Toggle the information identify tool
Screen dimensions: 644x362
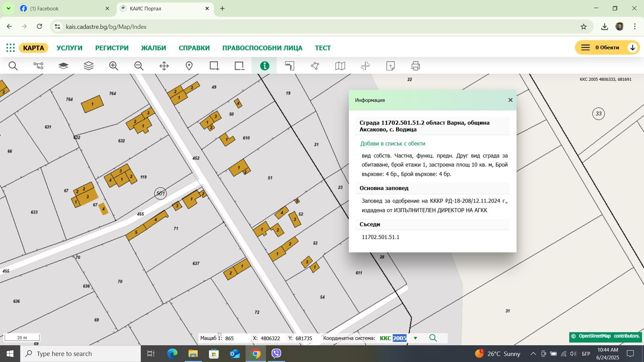coord(264,66)
